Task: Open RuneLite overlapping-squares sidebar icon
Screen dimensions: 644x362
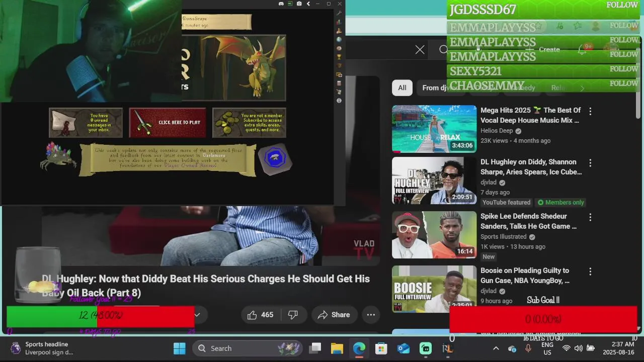Action: click(339, 74)
